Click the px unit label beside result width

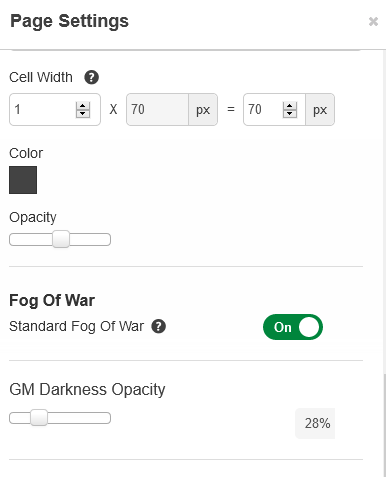[x=320, y=110]
